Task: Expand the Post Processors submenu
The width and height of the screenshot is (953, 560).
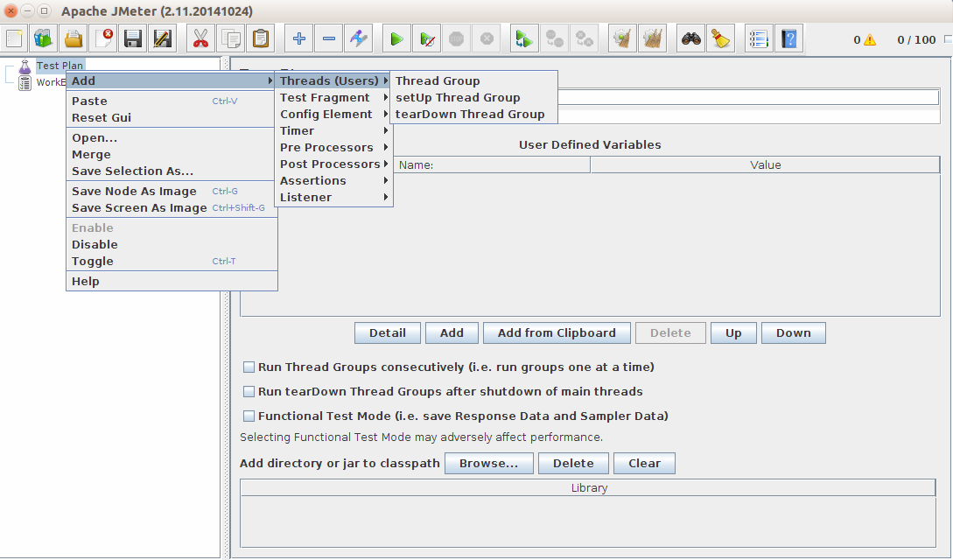Action: point(333,164)
